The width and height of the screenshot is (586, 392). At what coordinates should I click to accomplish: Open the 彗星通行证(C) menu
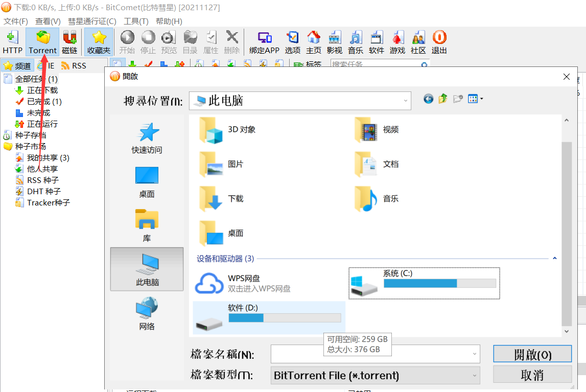pos(92,21)
